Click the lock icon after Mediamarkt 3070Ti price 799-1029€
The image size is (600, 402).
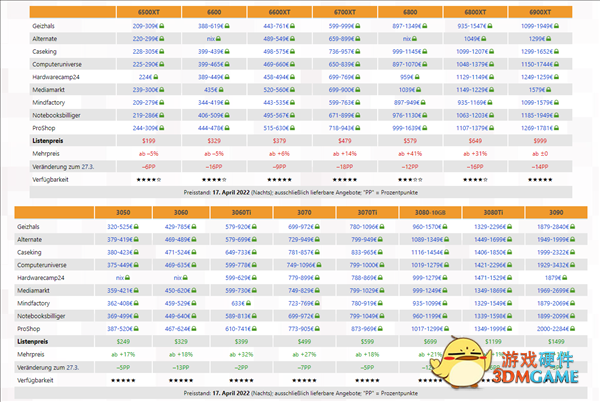pyautogui.click(x=382, y=290)
